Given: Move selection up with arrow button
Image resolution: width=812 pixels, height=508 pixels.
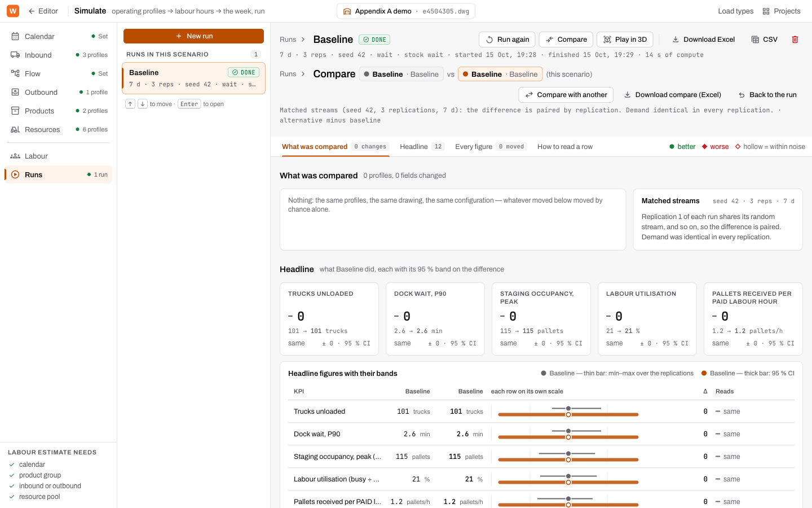Looking at the screenshot, I should [x=130, y=104].
